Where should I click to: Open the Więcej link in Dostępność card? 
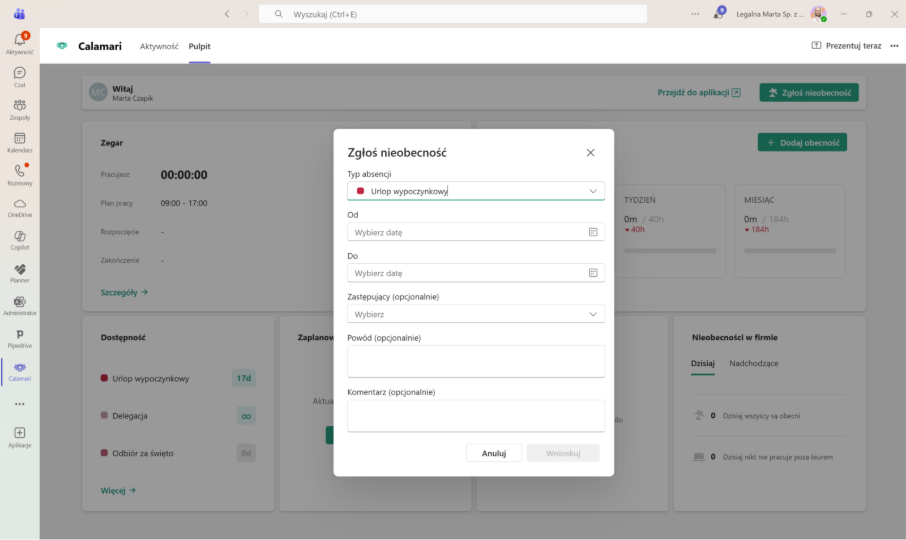point(118,490)
